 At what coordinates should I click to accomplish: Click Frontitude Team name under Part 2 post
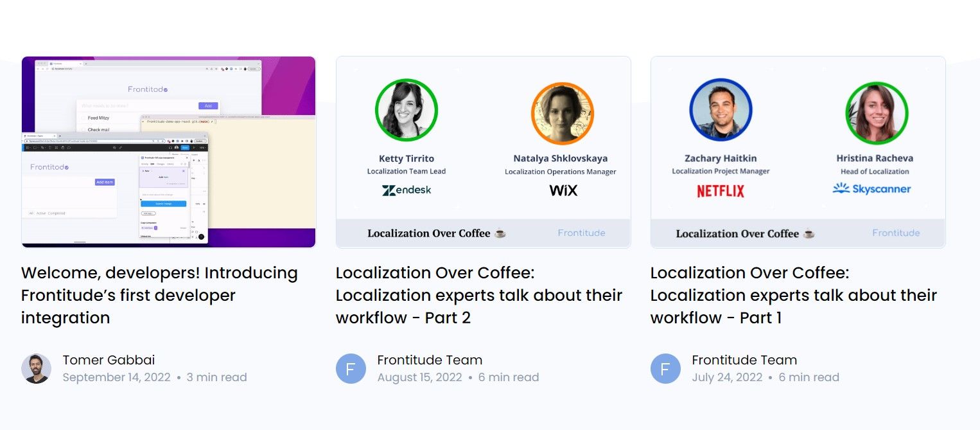430,360
